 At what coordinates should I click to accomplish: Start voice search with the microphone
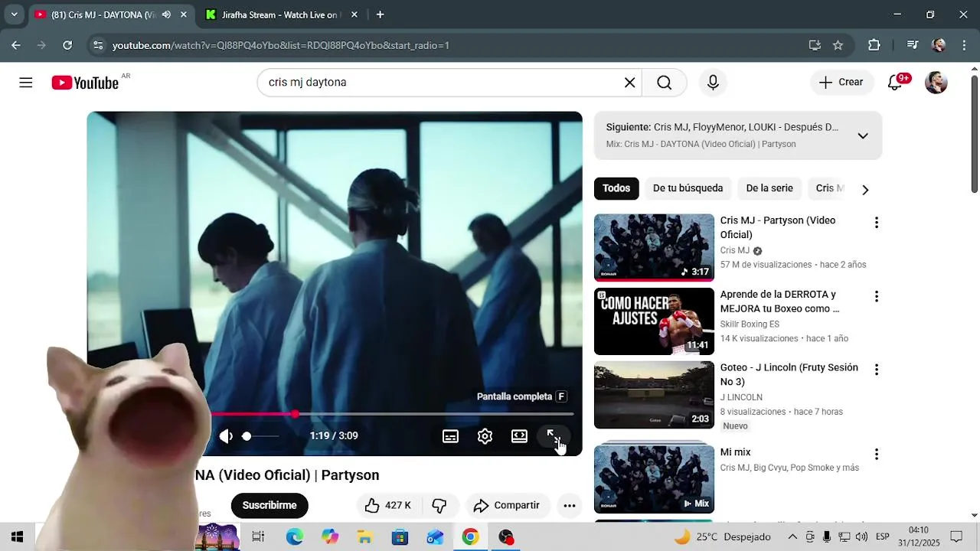click(713, 83)
